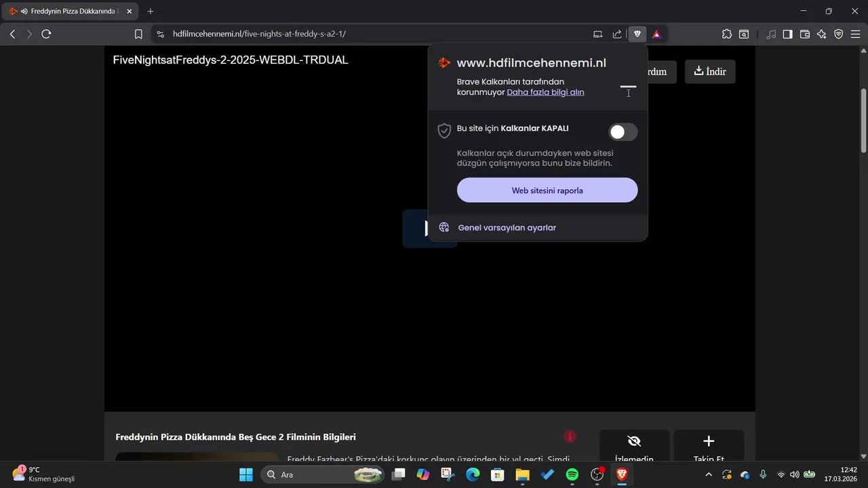Open a new tab with plus button
Image resolution: width=868 pixels, height=488 pixels.
click(x=151, y=12)
